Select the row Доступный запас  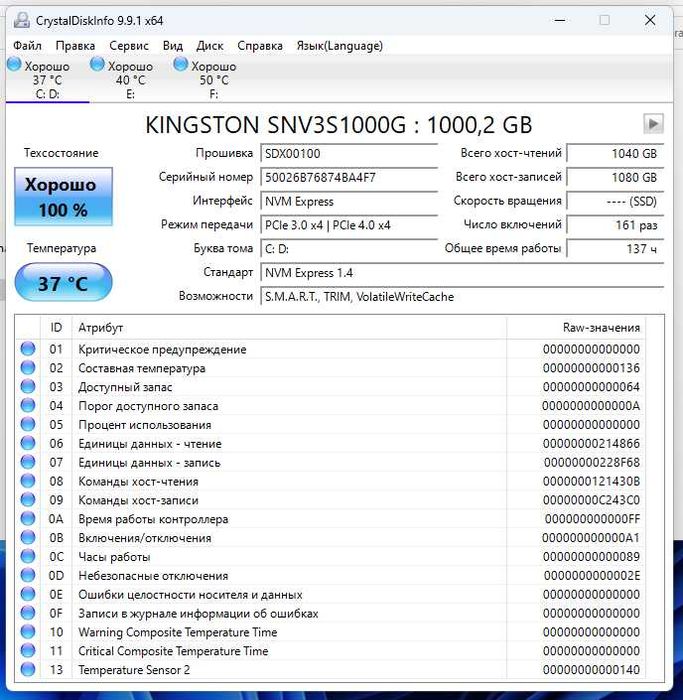coord(330,387)
